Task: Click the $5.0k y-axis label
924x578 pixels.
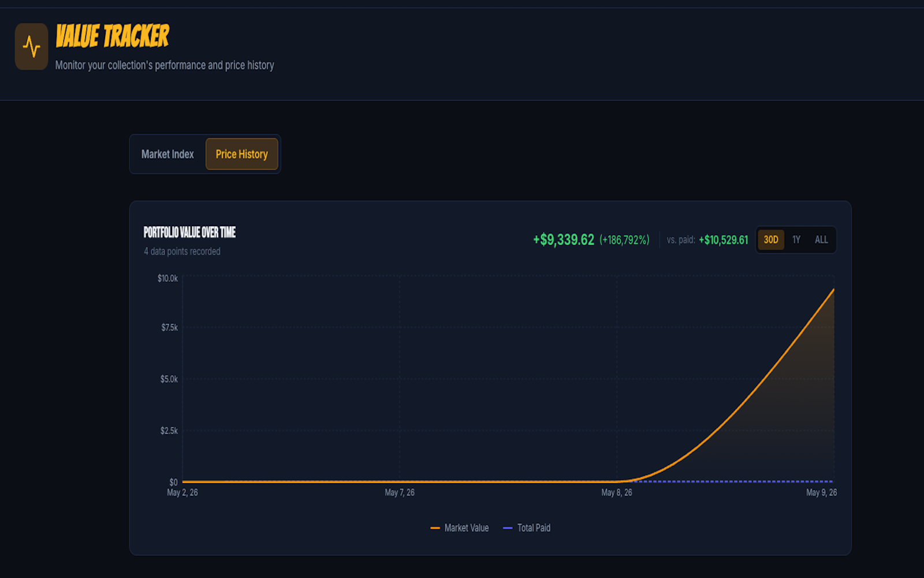Action: click(x=169, y=379)
